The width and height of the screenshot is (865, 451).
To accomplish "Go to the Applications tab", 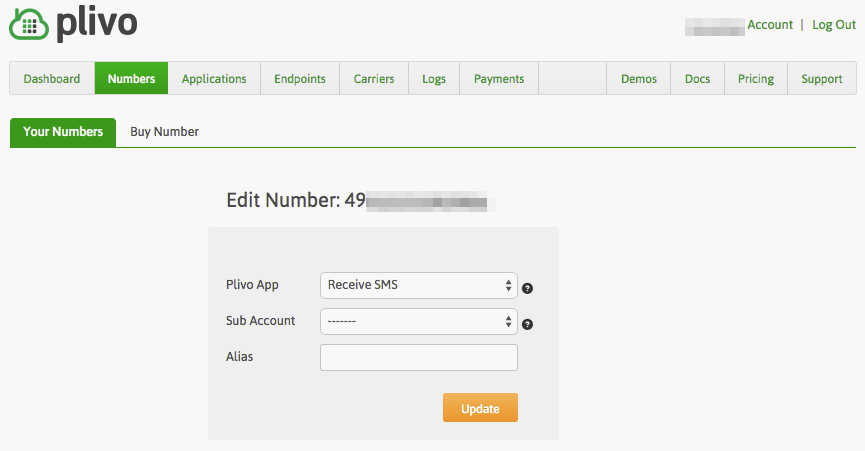I will click(214, 78).
